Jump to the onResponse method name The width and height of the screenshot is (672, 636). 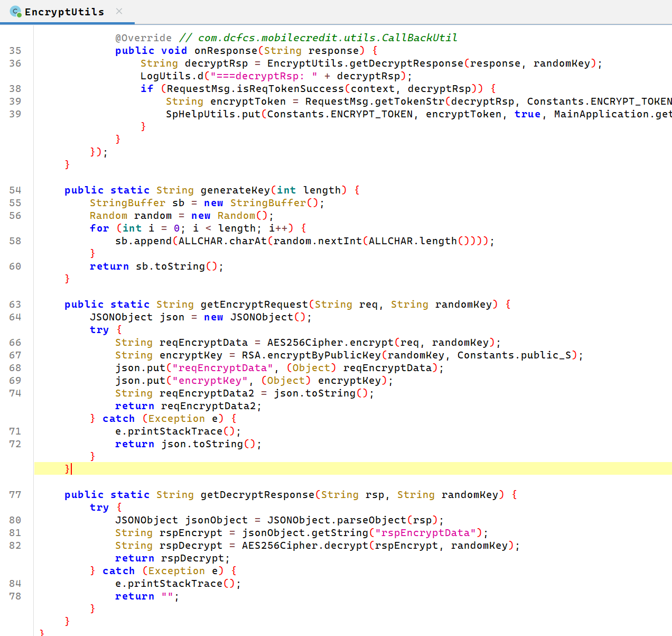[x=226, y=51]
